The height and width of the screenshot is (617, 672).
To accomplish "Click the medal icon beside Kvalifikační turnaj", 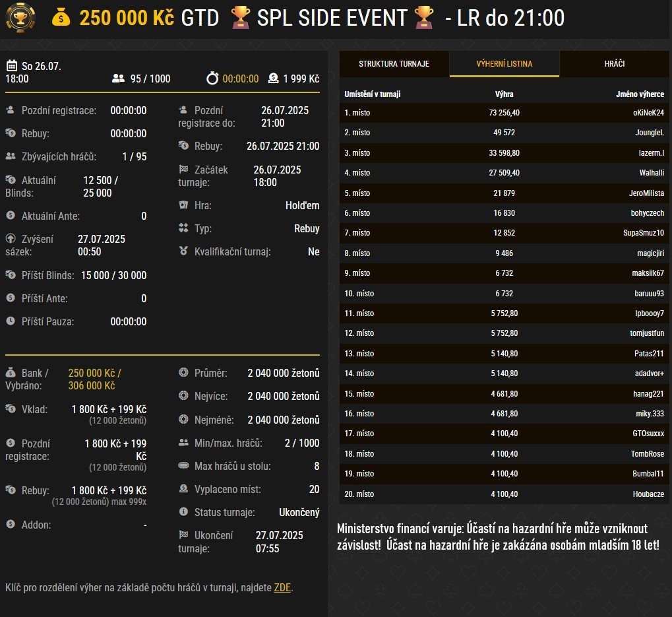I will [183, 251].
